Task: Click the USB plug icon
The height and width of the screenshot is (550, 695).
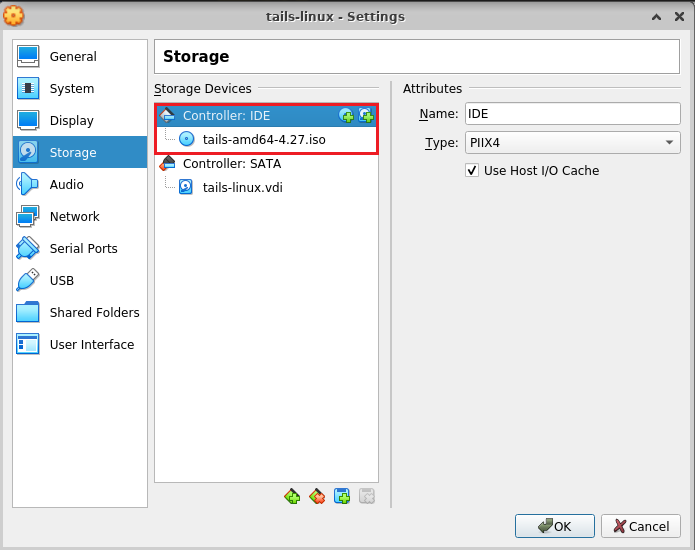Action: (x=28, y=280)
